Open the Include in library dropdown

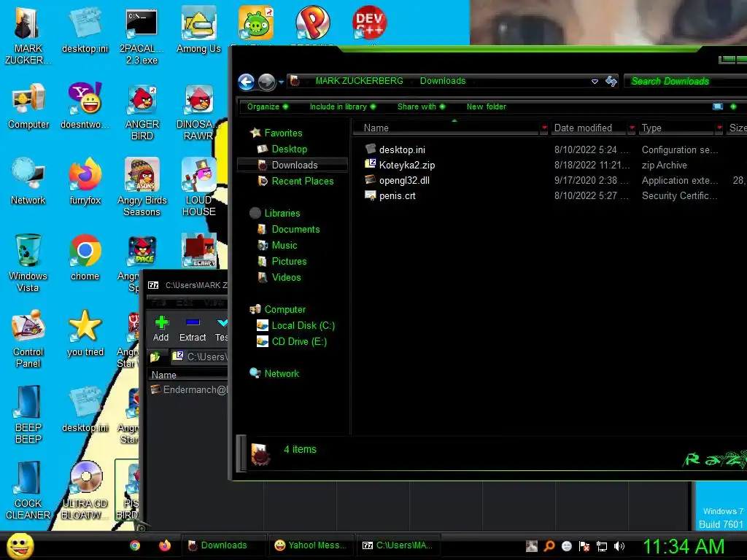(x=343, y=106)
